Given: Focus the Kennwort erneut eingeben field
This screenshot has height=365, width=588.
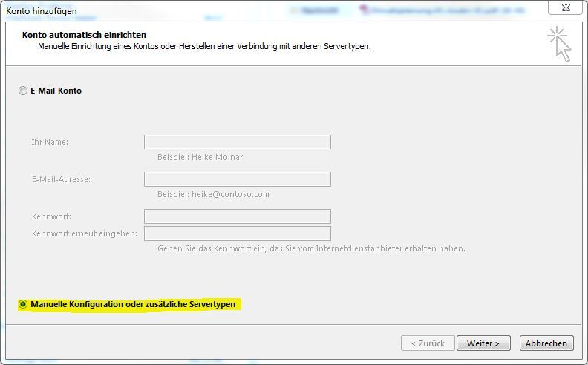Looking at the screenshot, I should pos(238,233).
